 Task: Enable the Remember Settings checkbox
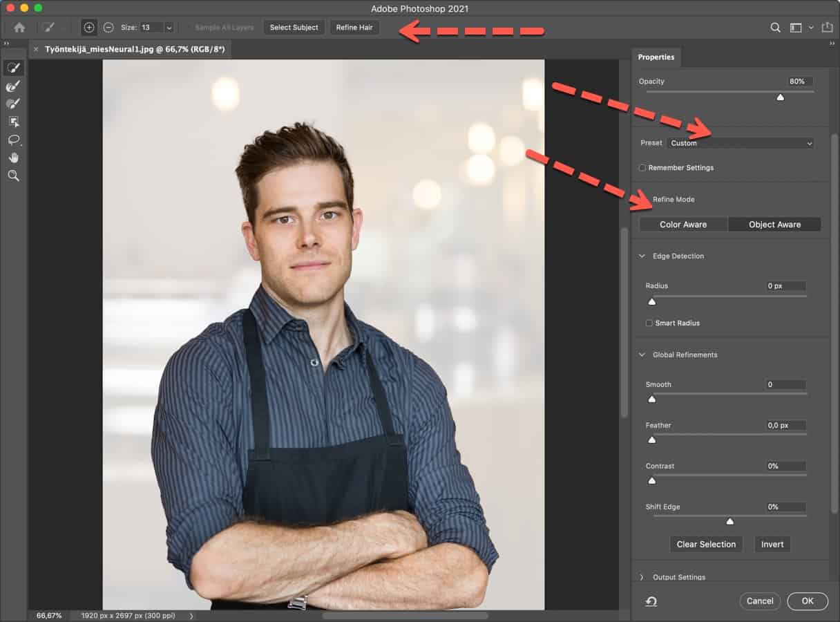point(642,168)
